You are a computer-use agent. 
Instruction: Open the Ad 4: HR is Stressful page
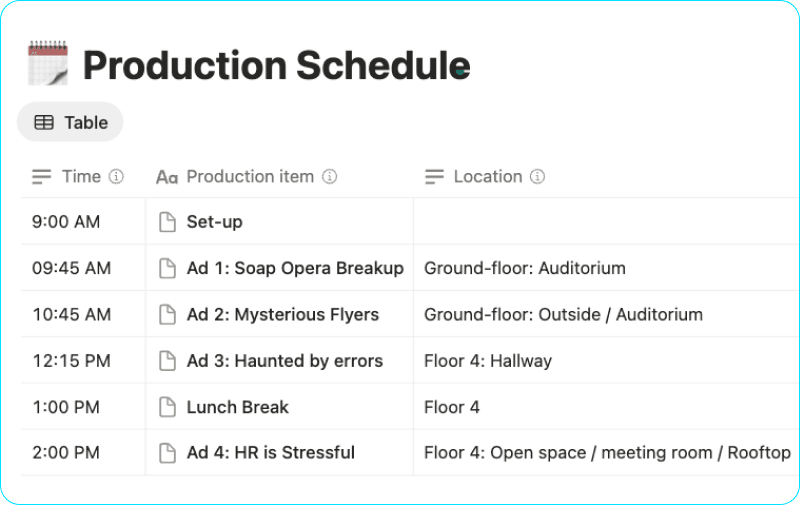click(270, 453)
